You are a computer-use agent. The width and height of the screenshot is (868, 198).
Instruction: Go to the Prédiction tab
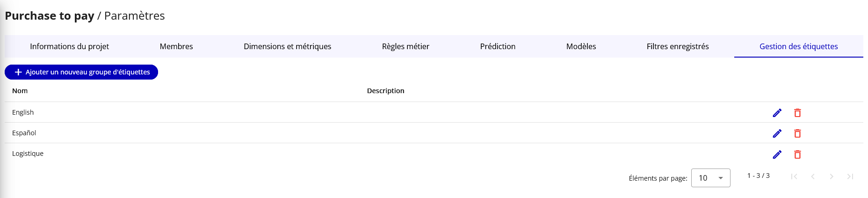498,46
